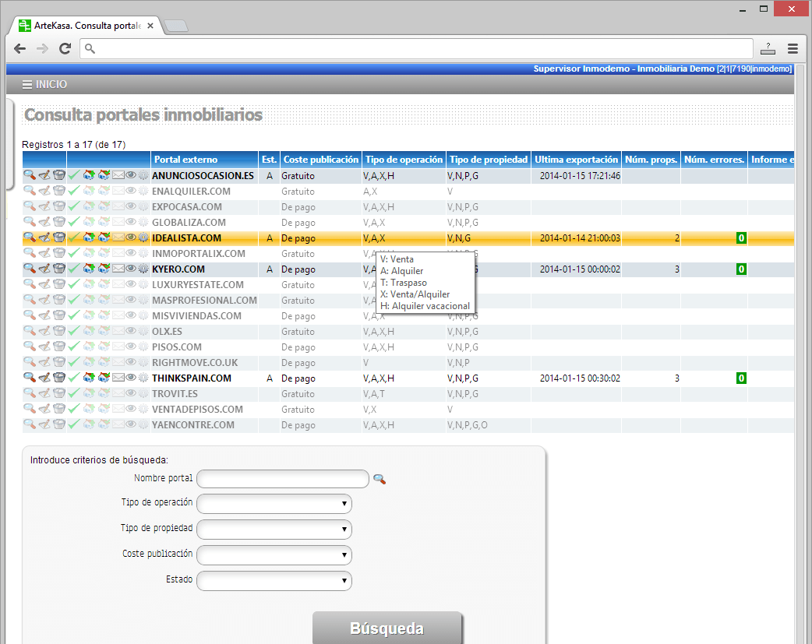Click the magnifier icon in the ANUNCIOSOCASION.ES row
The height and width of the screenshot is (644, 812).
29,176
